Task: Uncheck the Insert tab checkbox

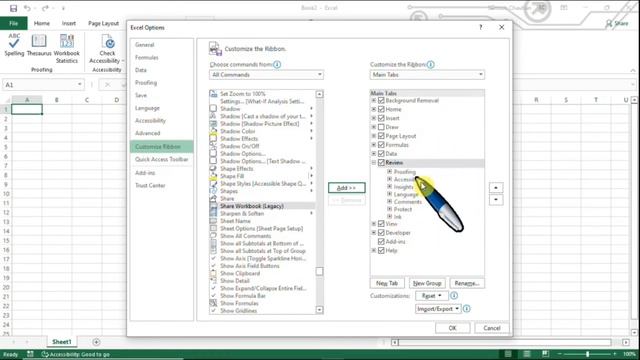Action: [x=381, y=118]
